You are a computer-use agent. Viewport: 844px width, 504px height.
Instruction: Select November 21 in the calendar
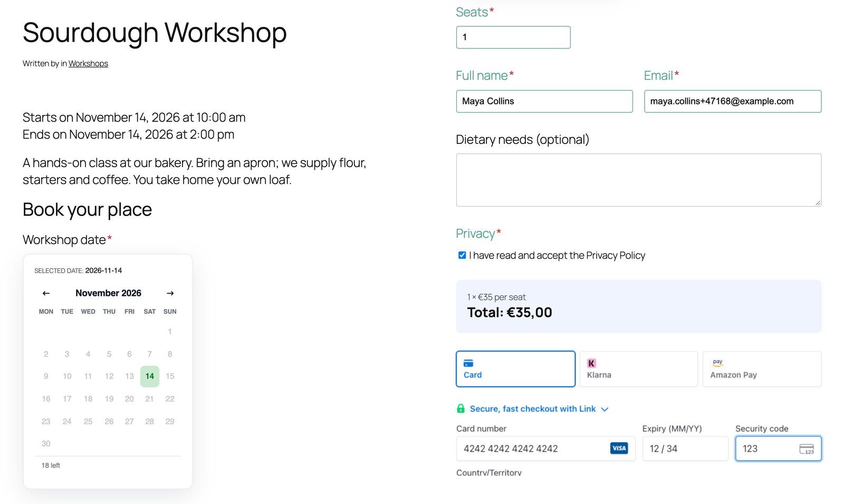pos(149,399)
